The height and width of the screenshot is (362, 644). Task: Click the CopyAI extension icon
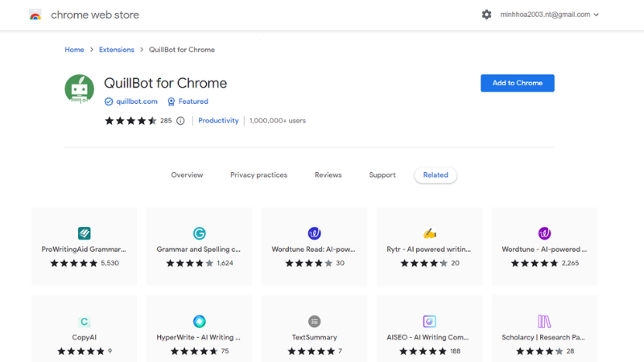click(x=84, y=322)
